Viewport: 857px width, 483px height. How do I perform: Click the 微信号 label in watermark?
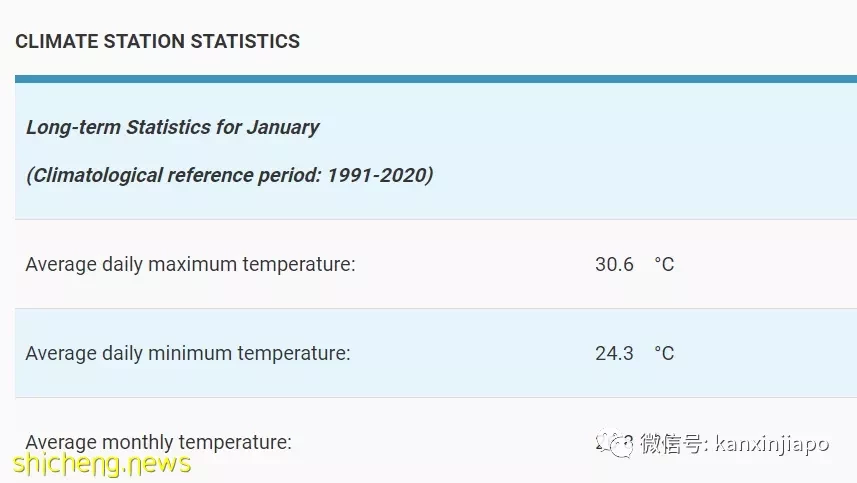point(673,443)
